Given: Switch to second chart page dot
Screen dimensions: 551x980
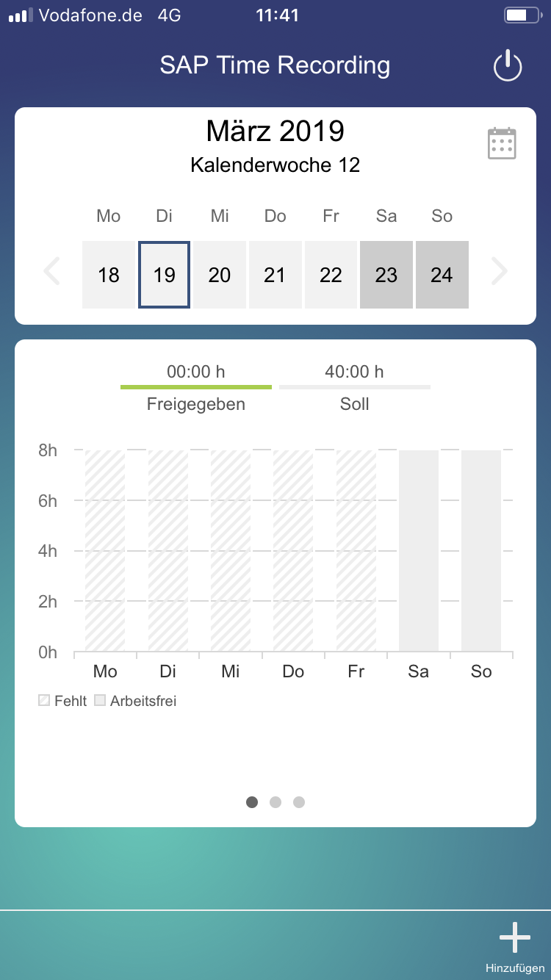Looking at the screenshot, I should click(x=275, y=802).
